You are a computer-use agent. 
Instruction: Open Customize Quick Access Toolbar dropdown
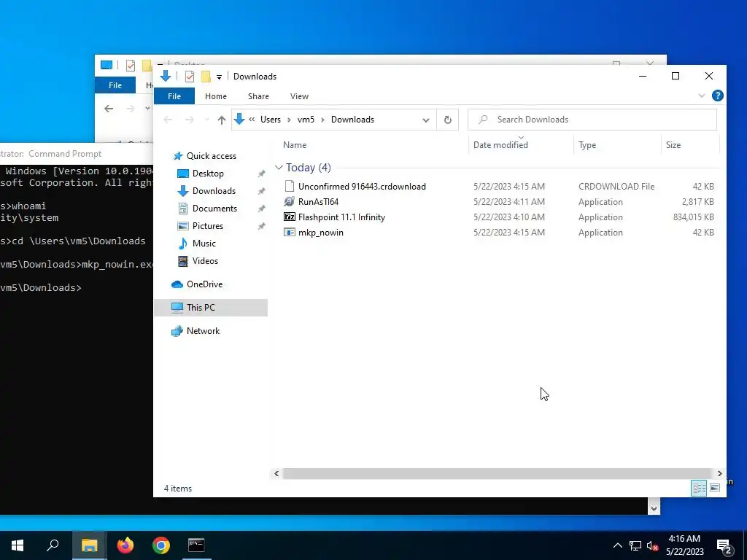(219, 77)
